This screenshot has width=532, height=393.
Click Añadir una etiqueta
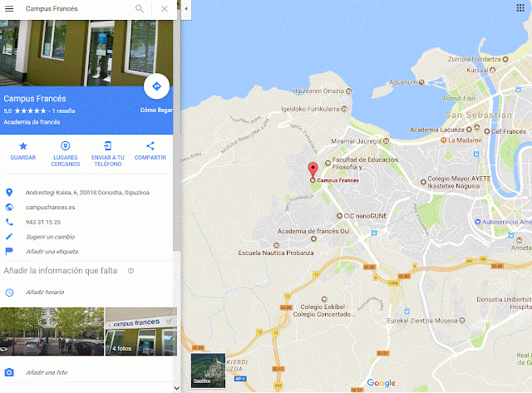(52, 252)
